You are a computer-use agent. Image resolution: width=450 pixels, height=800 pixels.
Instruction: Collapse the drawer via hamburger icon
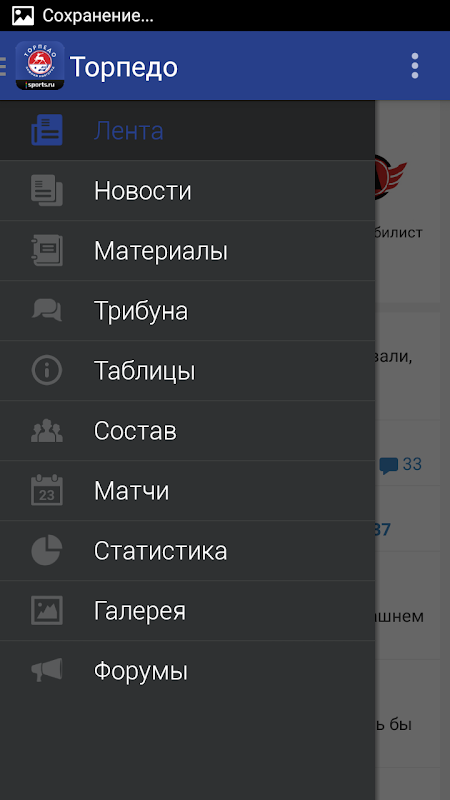pos(4,66)
